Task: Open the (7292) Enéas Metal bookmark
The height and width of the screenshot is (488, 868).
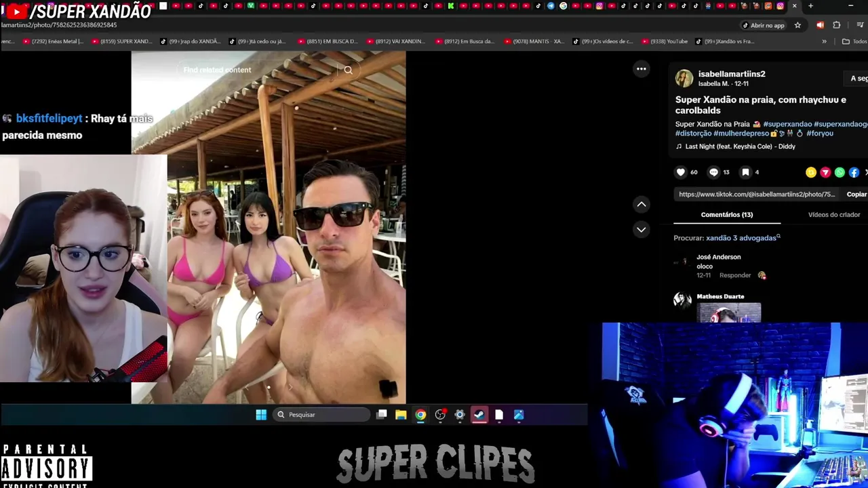Action: [53, 41]
